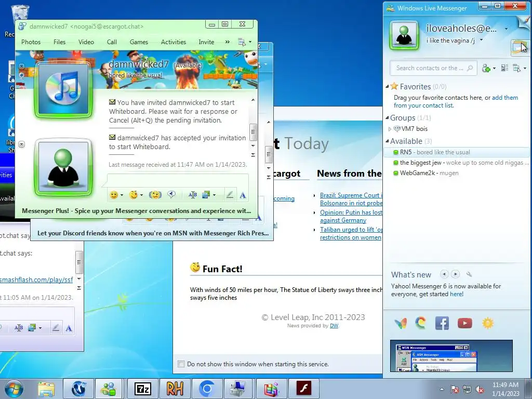Image resolution: width=532 pixels, height=399 pixels.
Task: Open 'Brazil: Supreme Court' news link
Action: [351, 199]
